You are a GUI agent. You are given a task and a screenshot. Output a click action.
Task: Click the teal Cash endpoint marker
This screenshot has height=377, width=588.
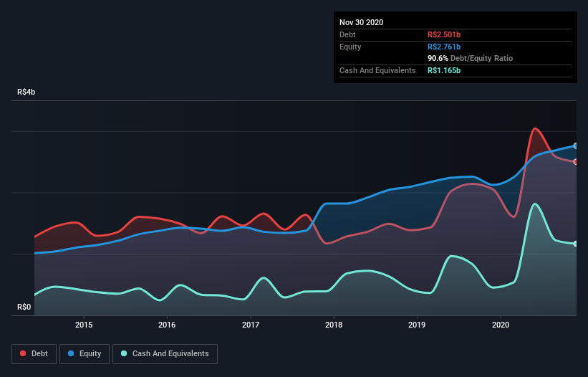tap(575, 244)
